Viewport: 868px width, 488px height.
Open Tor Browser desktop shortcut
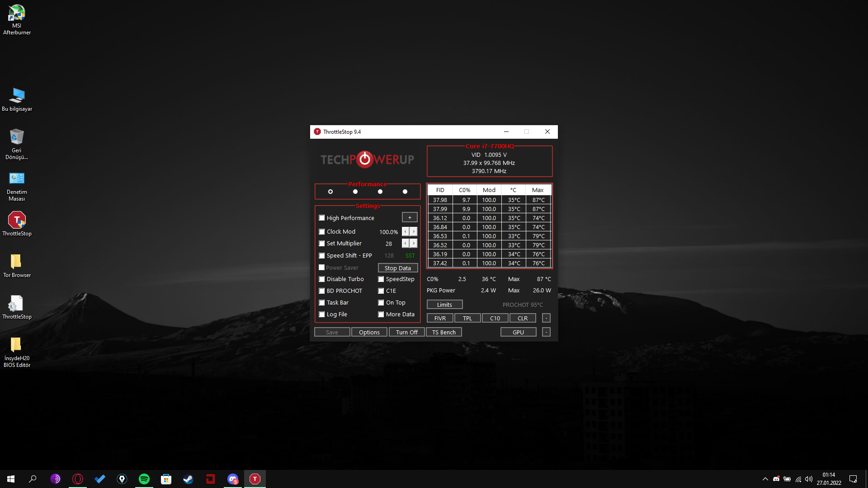[17, 265]
